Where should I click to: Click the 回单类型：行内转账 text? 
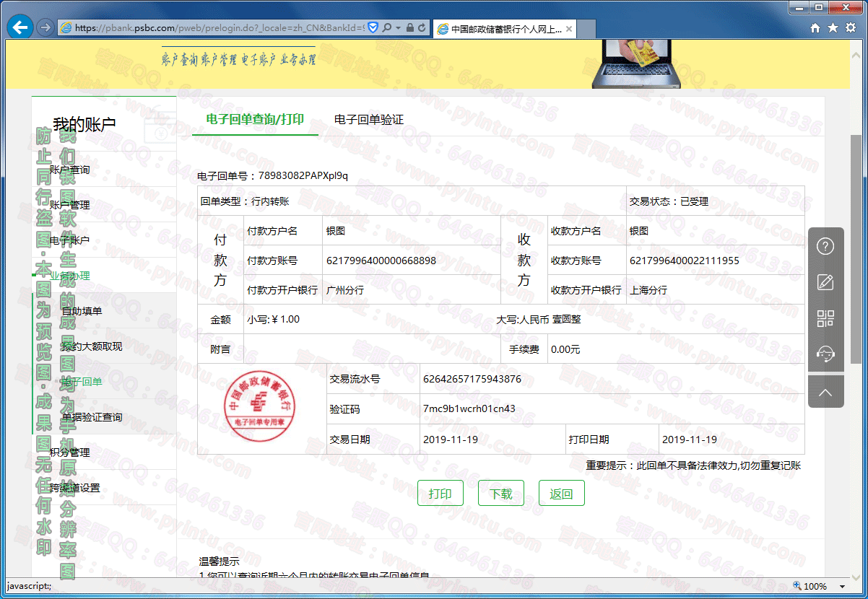click(245, 201)
